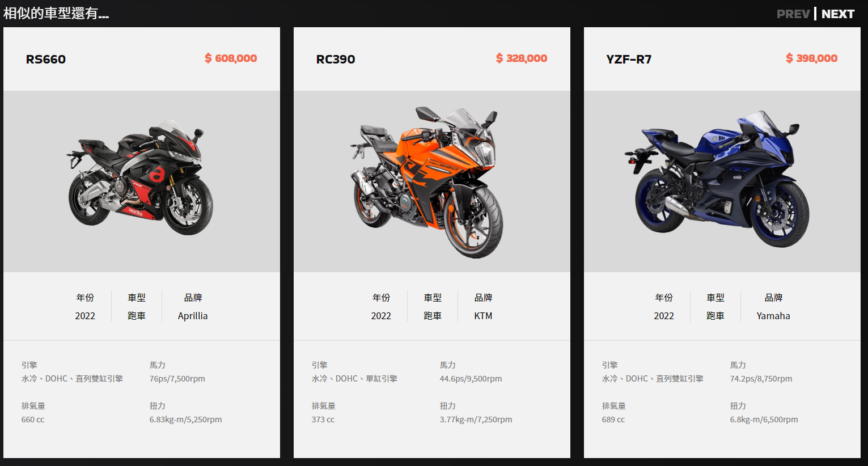Click the 373 cc displacement value
868x466 pixels.
tap(323, 420)
